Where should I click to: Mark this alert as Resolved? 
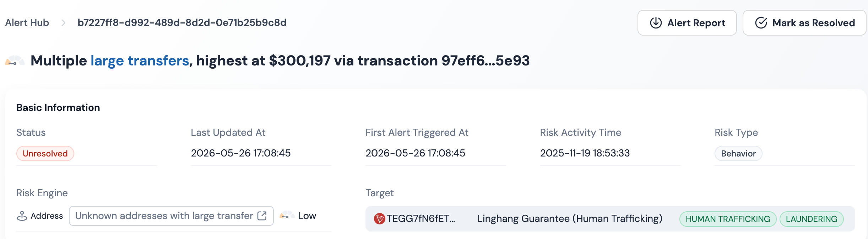click(804, 23)
